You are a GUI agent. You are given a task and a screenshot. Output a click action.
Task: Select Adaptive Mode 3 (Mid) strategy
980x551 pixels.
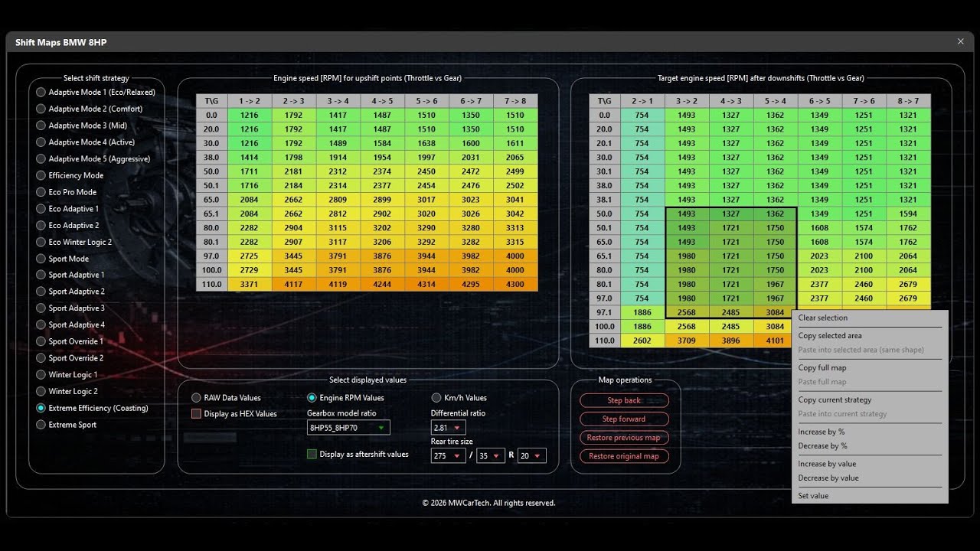coord(81,126)
